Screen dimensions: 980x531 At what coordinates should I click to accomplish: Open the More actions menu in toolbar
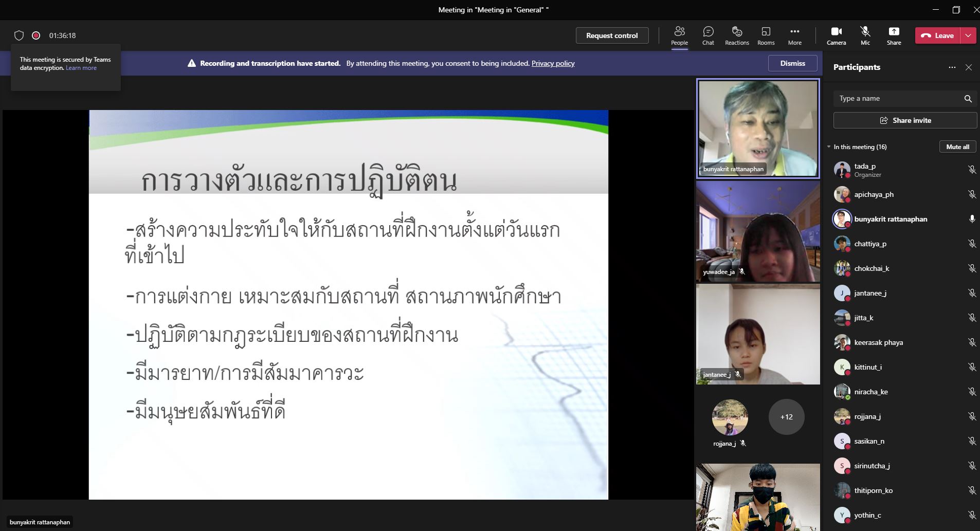click(x=794, y=32)
